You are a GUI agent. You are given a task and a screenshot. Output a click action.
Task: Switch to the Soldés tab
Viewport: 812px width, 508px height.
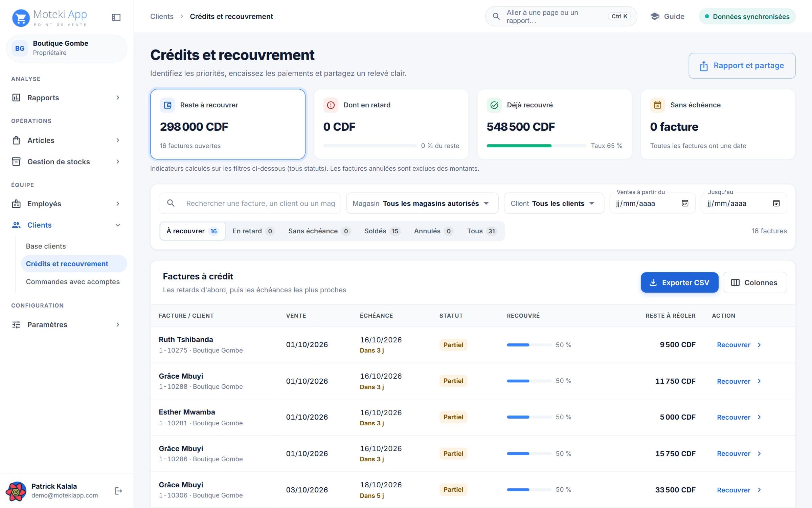click(x=382, y=231)
